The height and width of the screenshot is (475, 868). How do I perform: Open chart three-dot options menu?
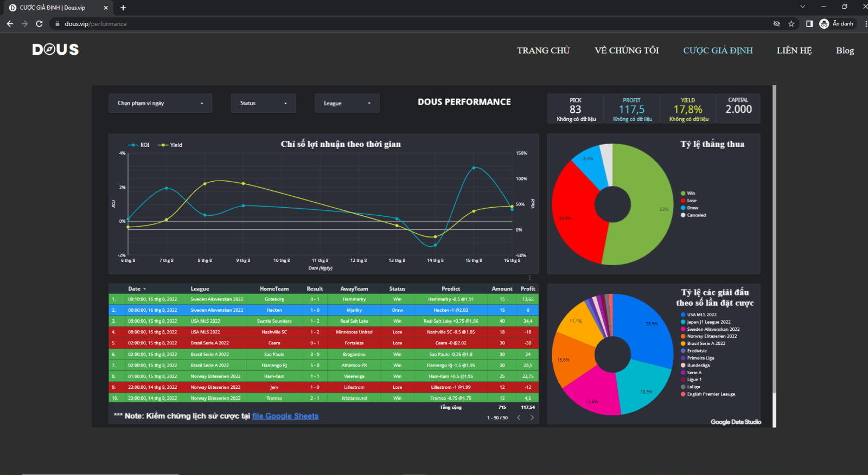pyautogui.click(x=530, y=278)
